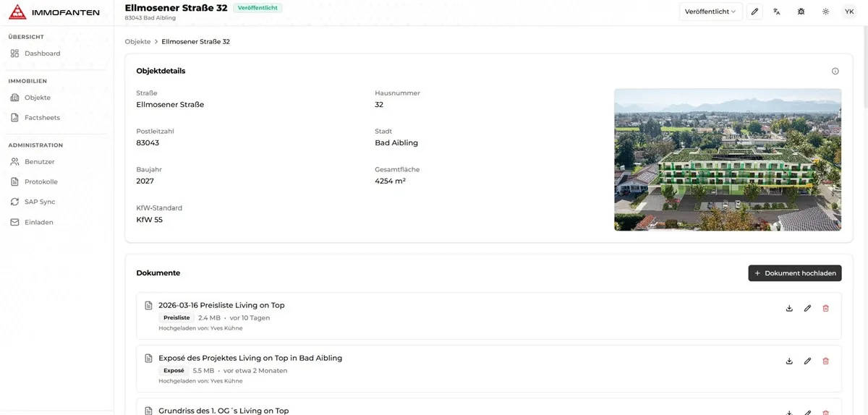Toggle light/dark theme sun icon

click(x=825, y=12)
